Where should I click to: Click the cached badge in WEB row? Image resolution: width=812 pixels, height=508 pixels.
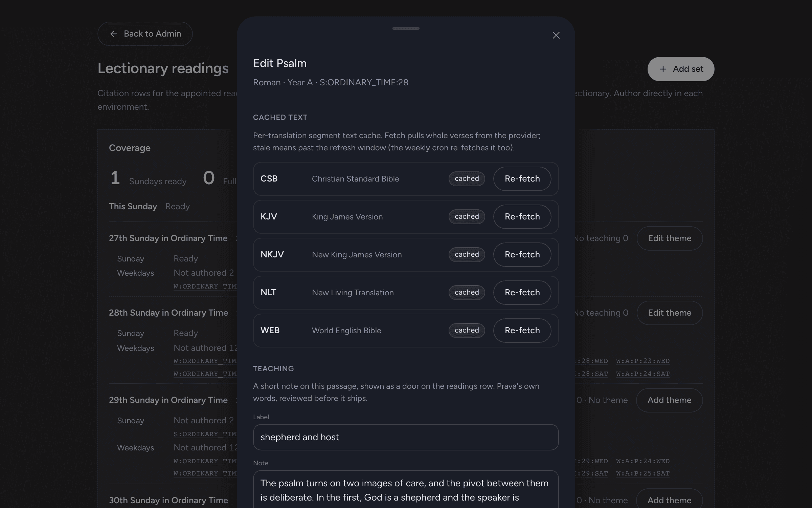(467, 331)
